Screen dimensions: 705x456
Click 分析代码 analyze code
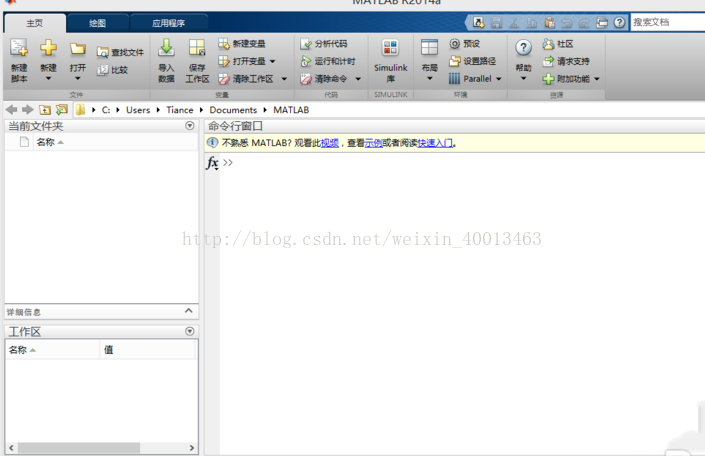click(x=324, y=44)
